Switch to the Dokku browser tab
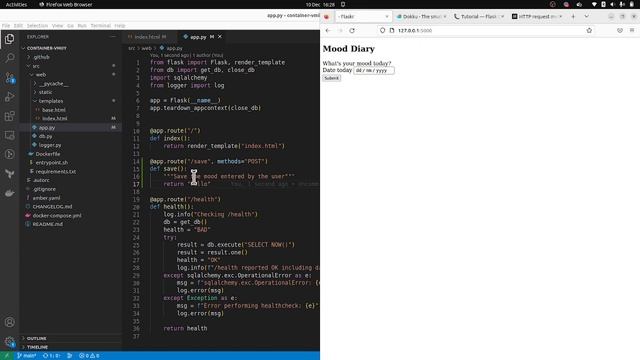Viewport: 640px width, 360px height. pos(421,16)
